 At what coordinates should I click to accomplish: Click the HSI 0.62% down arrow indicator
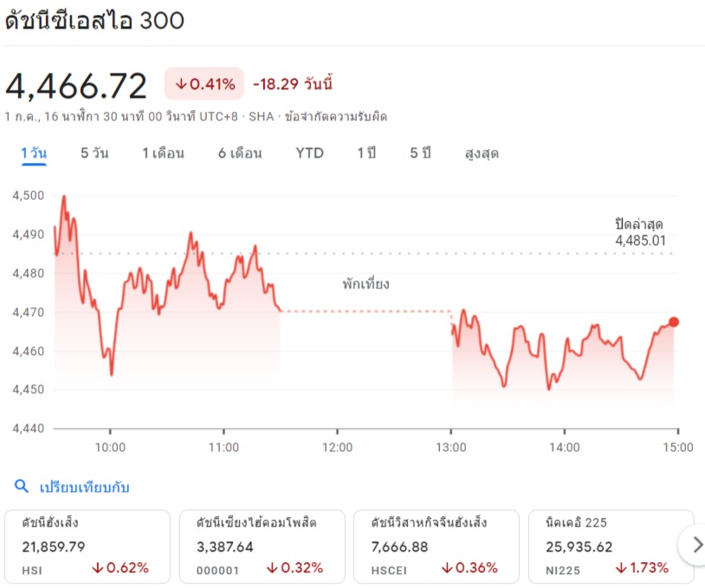pyautogui.click(x=120, y=568)
